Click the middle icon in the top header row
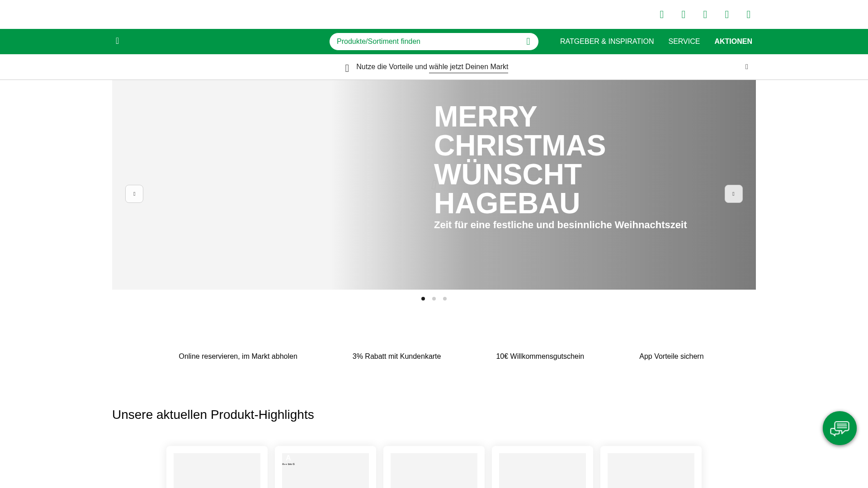The width and height of the screenshot is (868, 488). tap(705, 14)
